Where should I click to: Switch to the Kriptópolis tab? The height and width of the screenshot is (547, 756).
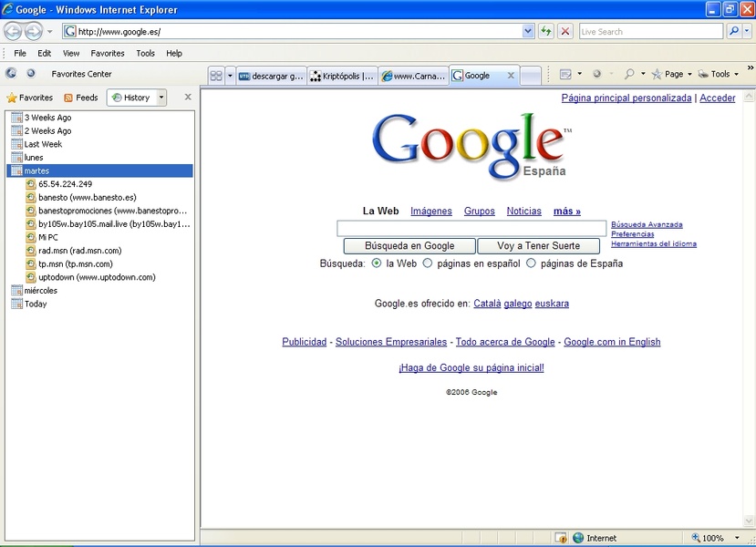[x=342, y=76]
